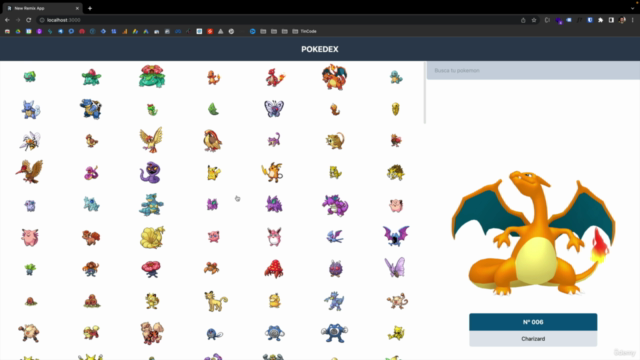Open the Wartortle sprite
Image resolution: width=640 pixels, height=360 pixels.
click(x=30, y=109)
